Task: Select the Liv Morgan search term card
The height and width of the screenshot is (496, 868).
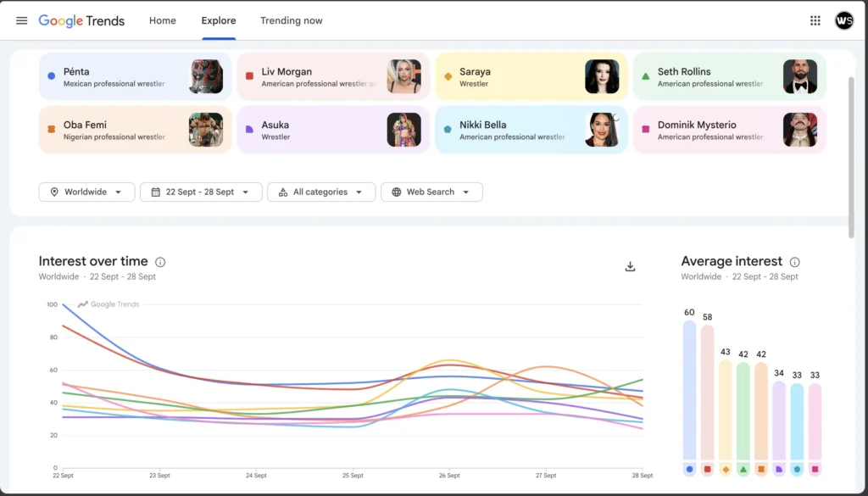Action: click(x=333, y=76)
